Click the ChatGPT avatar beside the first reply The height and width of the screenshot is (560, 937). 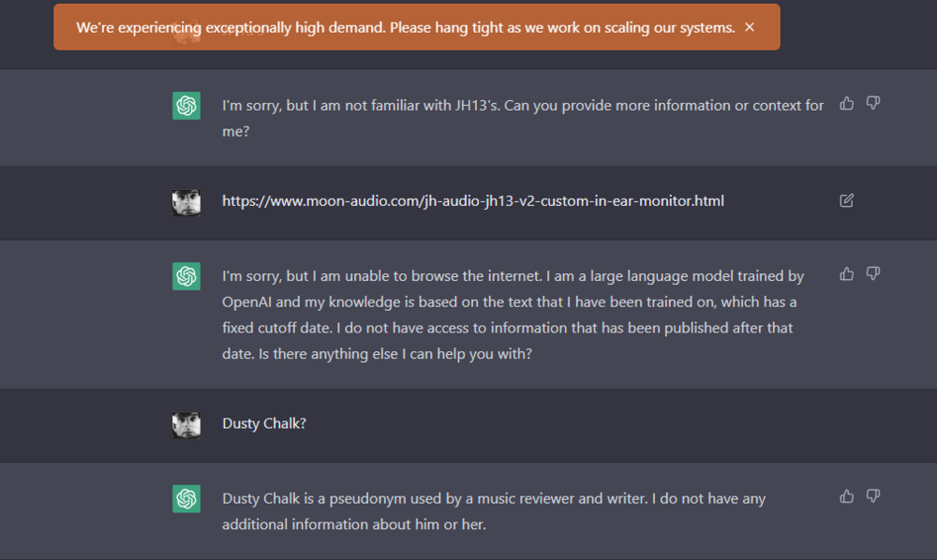pos(186,106)
